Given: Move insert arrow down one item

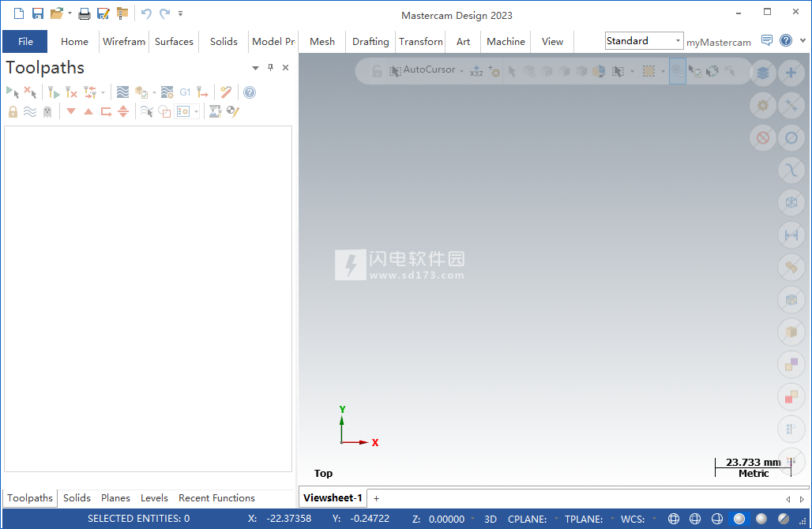Looking at the screenshot, I should [71, 111].
